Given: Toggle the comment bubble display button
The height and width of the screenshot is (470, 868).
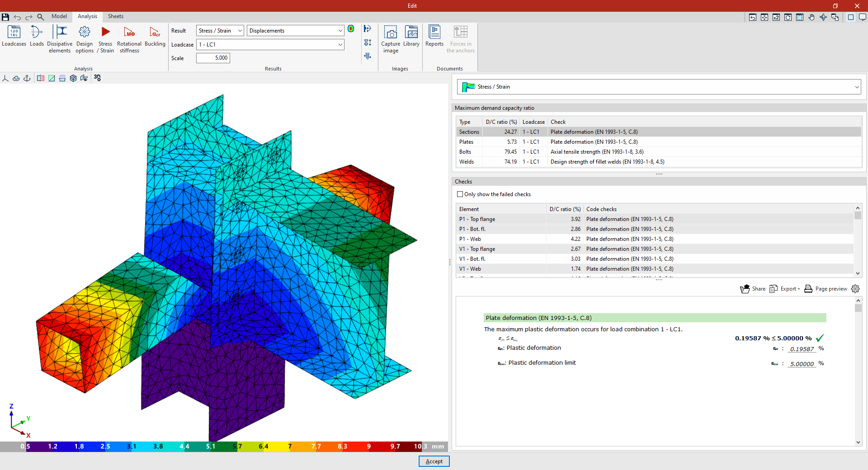Looking at the screenshot, I should (863, 17).
